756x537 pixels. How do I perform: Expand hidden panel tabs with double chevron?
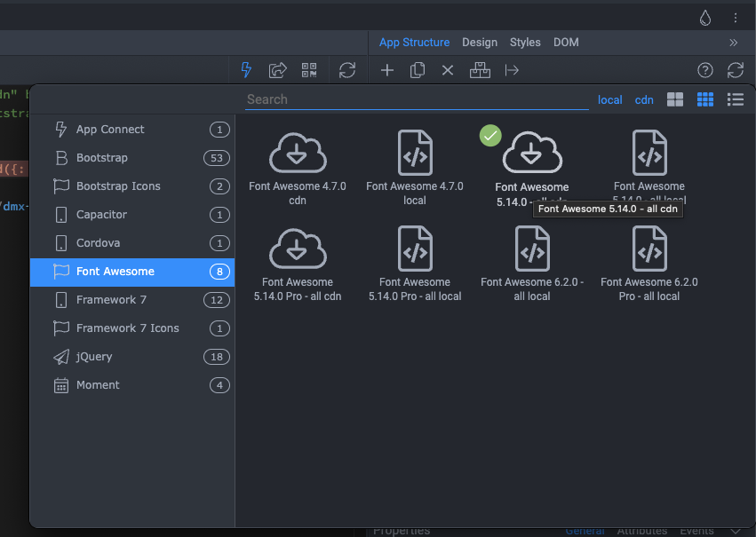click(x=734, y=43)
